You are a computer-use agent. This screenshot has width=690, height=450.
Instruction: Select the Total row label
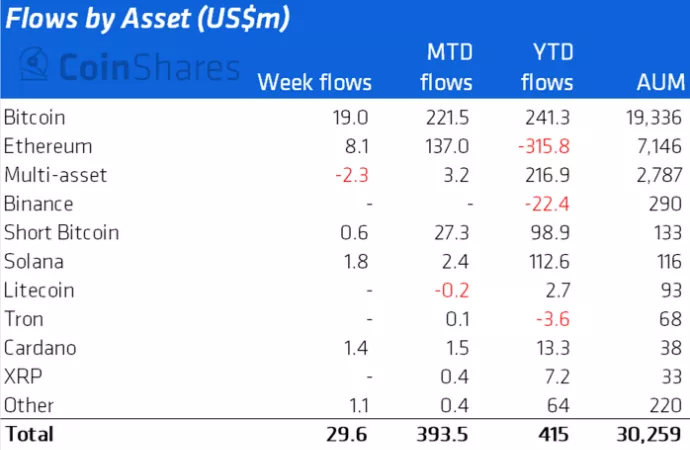coord(29,435)
